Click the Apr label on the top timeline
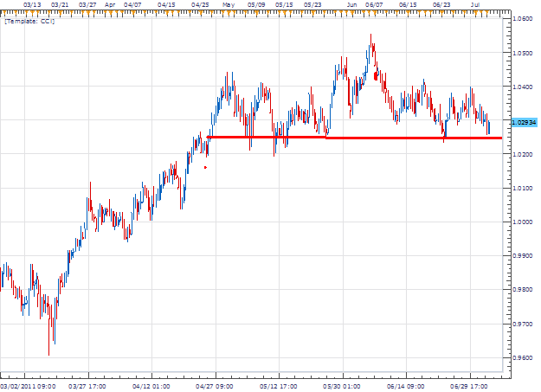 [110, 5]
